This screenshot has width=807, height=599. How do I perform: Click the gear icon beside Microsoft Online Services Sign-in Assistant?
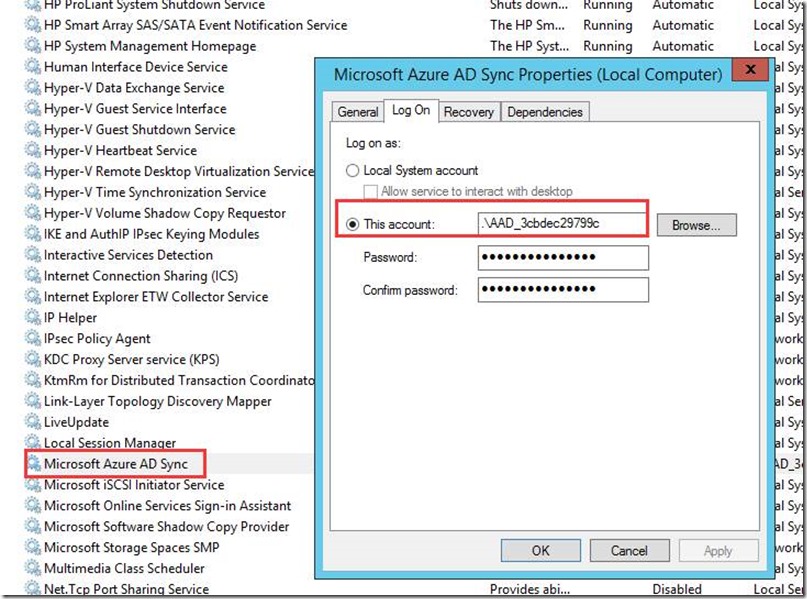pos(32,506)
